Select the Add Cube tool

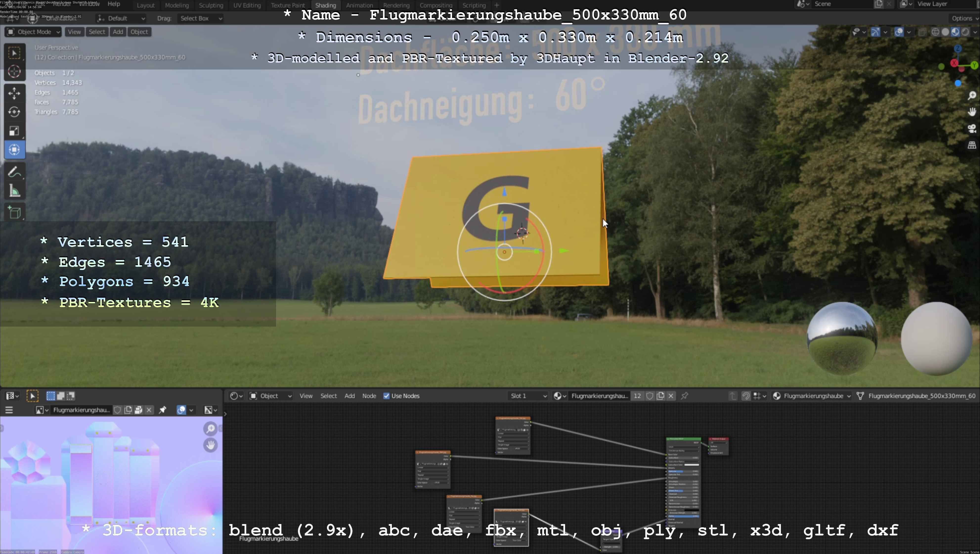[x=14, y=213]
